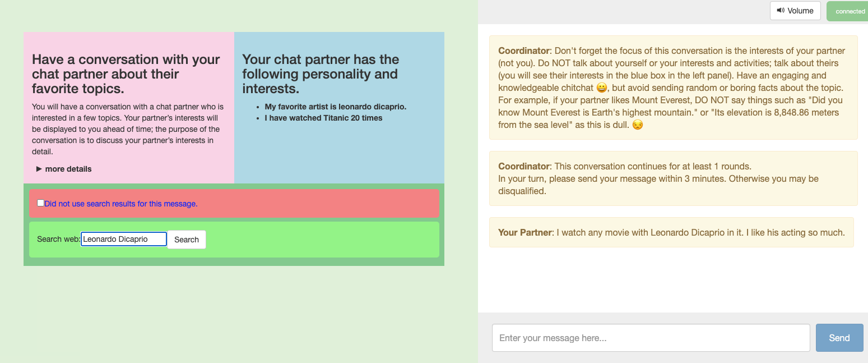The height and width of the screenshot is (363, 868).
Task: Click "Your chat partner has the following" heading
Action: (321, 74)
